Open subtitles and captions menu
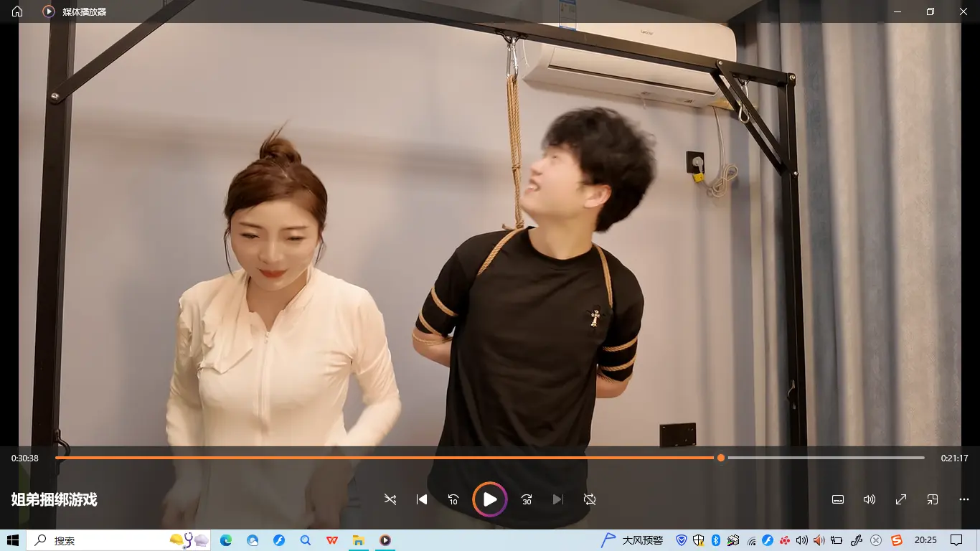The width and height of the screenshot is (980, 551). tap(838, 499)
